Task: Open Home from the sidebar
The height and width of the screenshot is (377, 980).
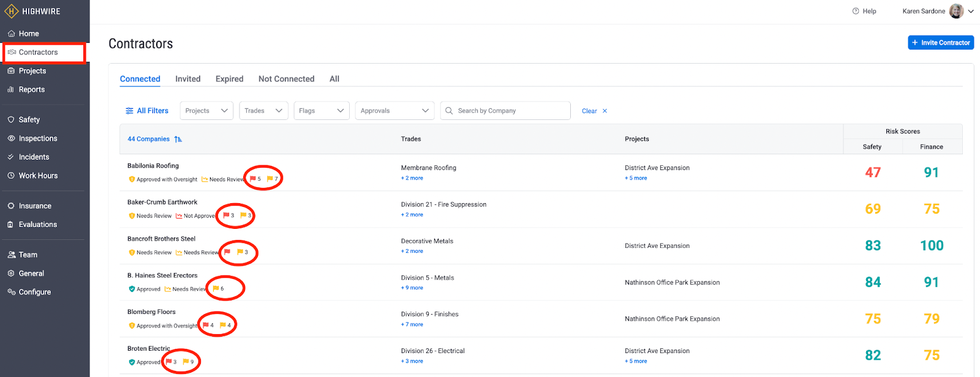Action: click(x=29, y=34)
